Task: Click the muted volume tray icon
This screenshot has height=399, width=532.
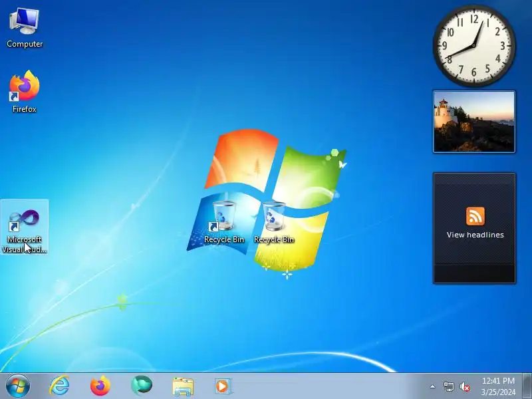Action: coord(465,386)
